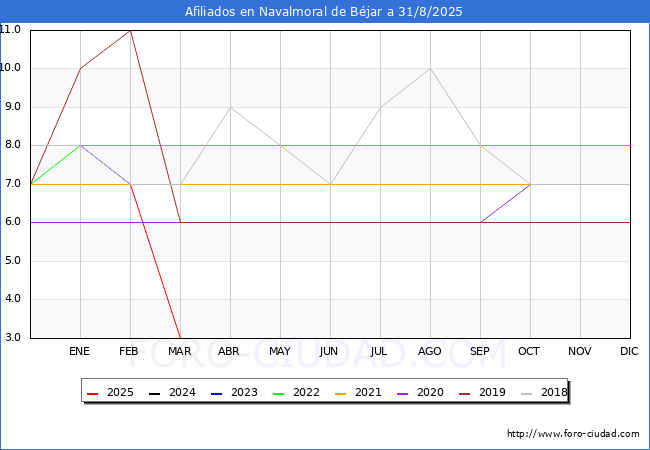The image size is (650, 450).
Task: Select the 2022 legend label
Action: tap(306, 392)
